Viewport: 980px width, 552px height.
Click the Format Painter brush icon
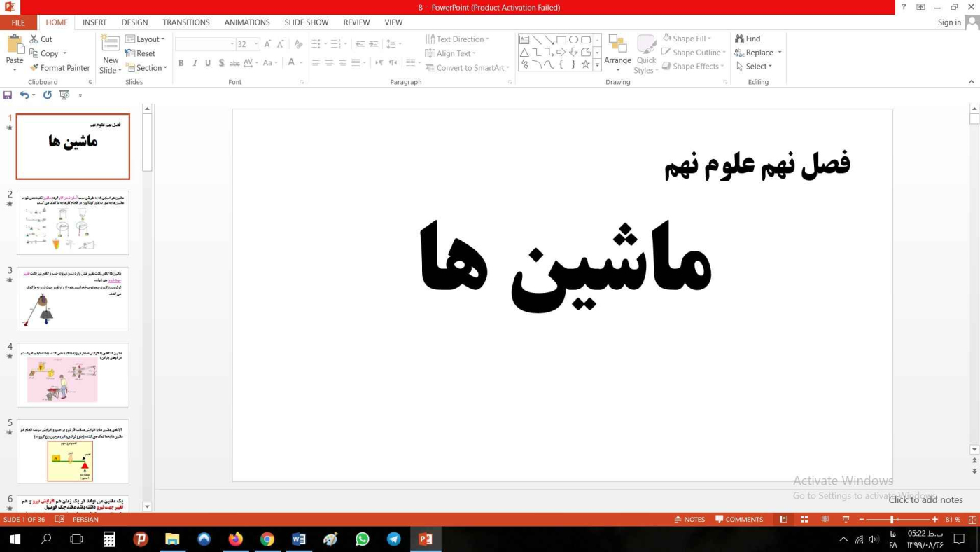pyautogui.click(x=34, y=68)
